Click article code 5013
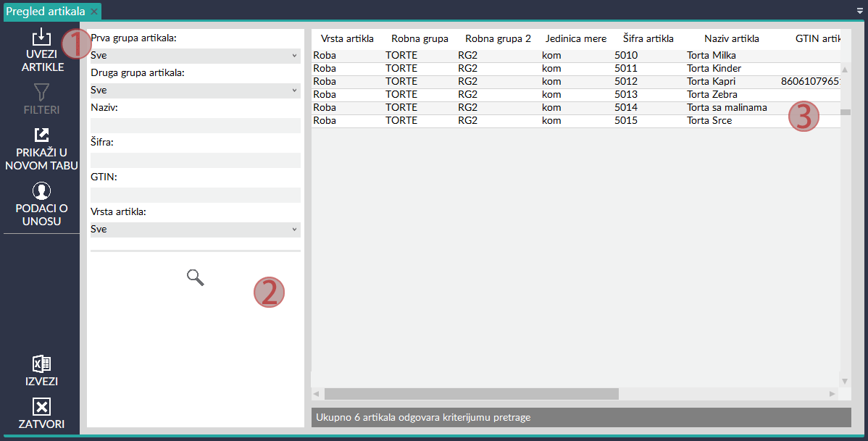The height and width of the screenshot is (441, 868). pos(626,95)
